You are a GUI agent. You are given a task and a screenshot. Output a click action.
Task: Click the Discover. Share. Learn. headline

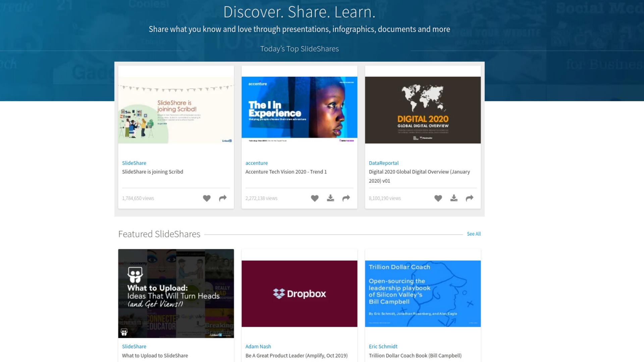[x=300, y=12]
